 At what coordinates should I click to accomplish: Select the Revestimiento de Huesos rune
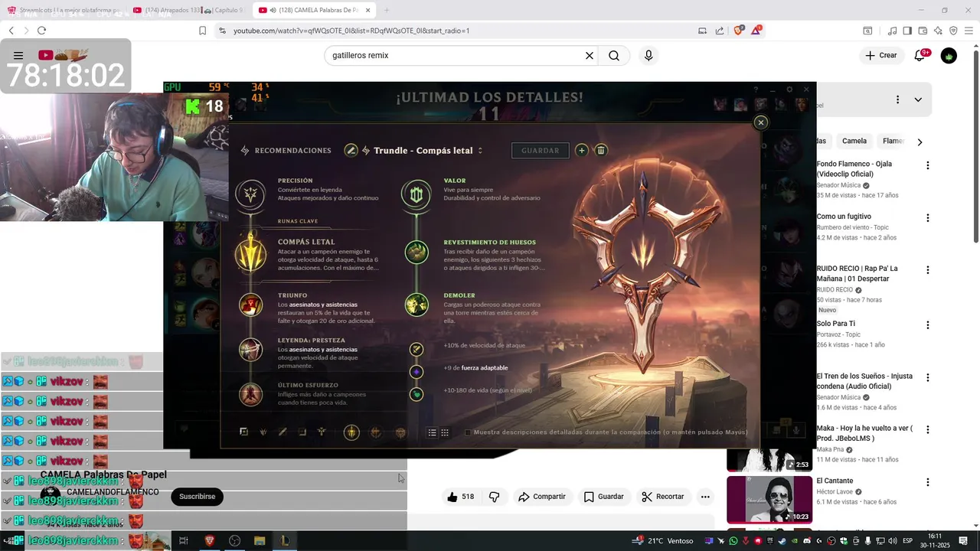pos(416,252)
